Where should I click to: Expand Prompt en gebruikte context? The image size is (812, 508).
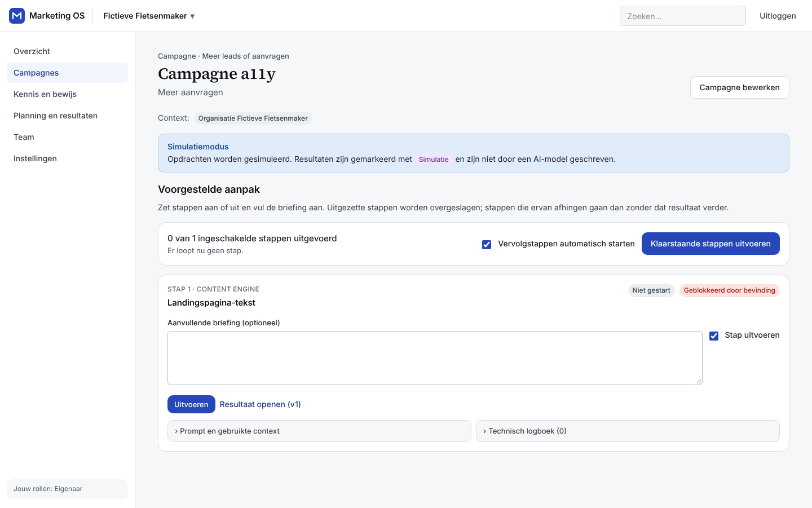point(319,431)
